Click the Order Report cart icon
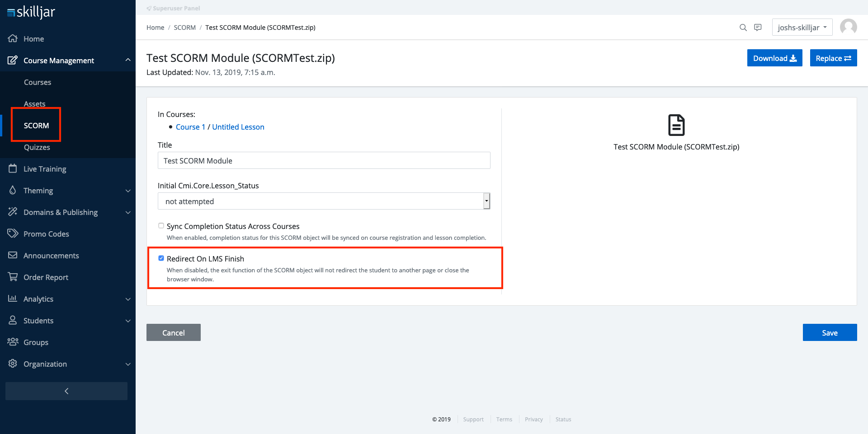868x434 pixels. coord(13,277)
